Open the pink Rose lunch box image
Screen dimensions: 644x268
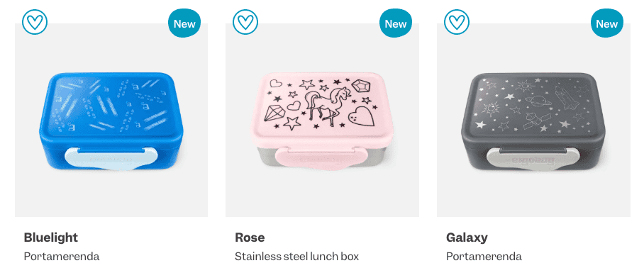323,121
